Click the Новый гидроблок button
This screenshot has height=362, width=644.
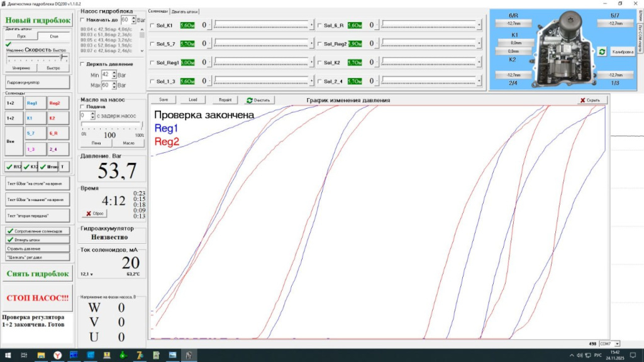tap(38, 20)
